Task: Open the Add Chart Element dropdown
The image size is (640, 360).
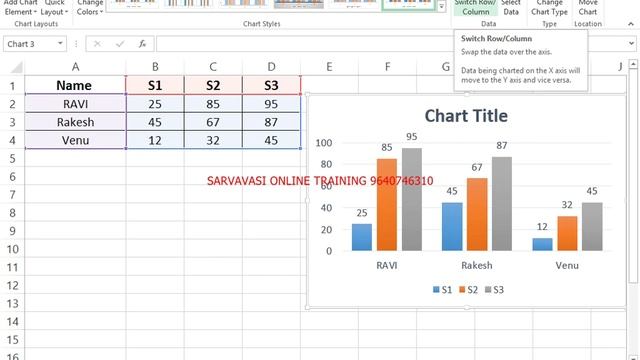Action: click(20, 8)
